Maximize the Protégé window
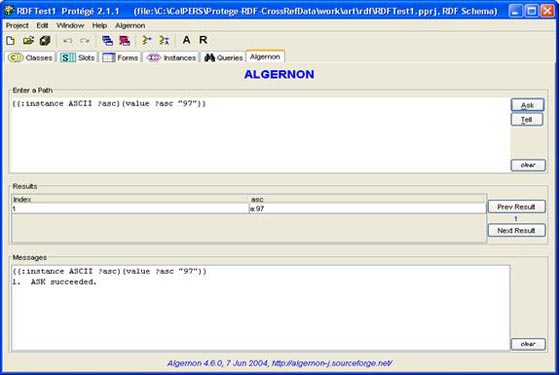This screenshot has height=375, width=560. 531,11
